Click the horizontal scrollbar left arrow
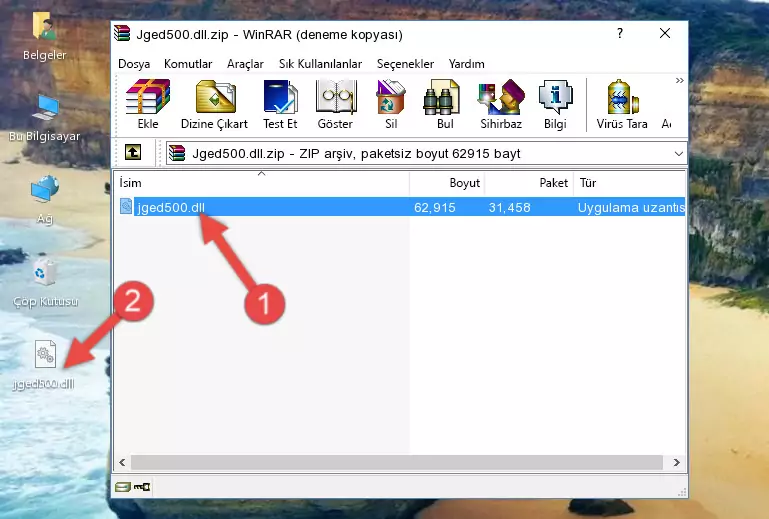The image size is (769, 519). [x=122, y=462]
